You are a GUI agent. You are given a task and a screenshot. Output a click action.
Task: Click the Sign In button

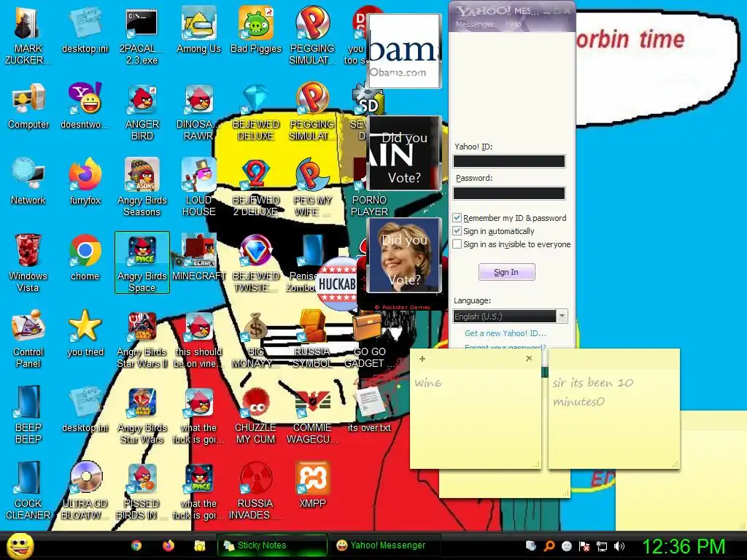506,272
